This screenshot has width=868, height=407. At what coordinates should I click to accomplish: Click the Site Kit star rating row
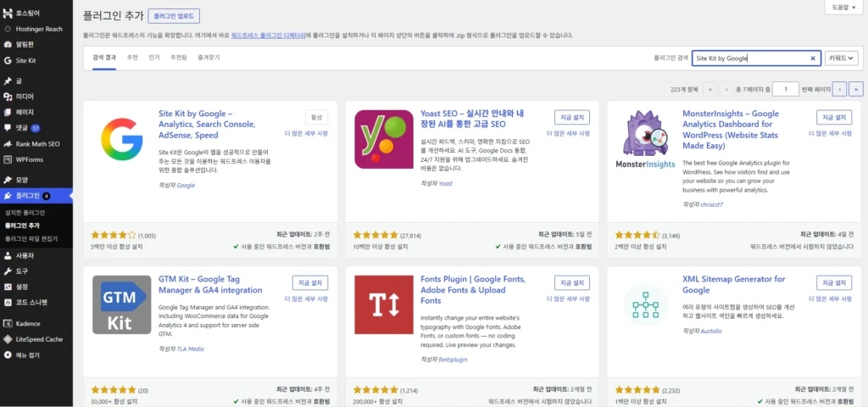tap(114, 235)
